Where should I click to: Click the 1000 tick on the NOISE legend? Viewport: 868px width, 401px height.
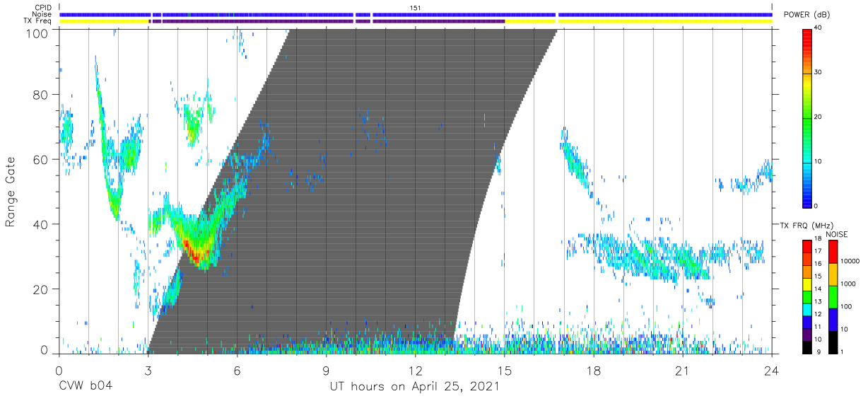(848, 284)
